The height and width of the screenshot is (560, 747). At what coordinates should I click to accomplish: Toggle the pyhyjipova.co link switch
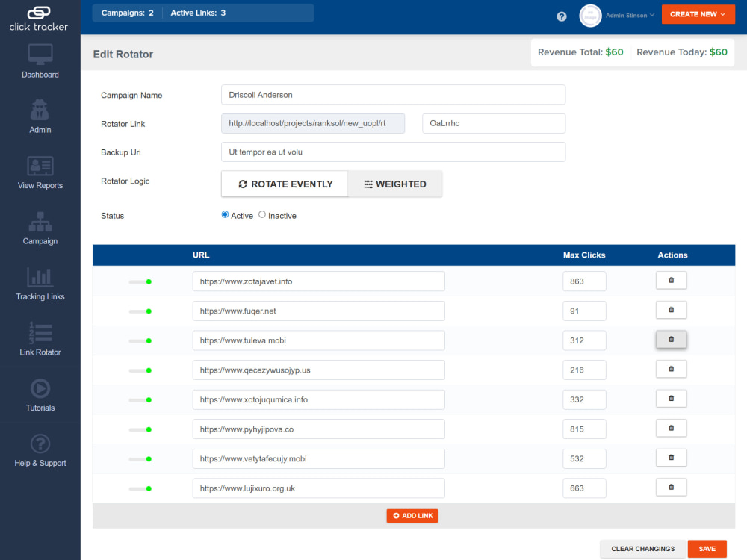pyautogui.click(x=140, y=429)
